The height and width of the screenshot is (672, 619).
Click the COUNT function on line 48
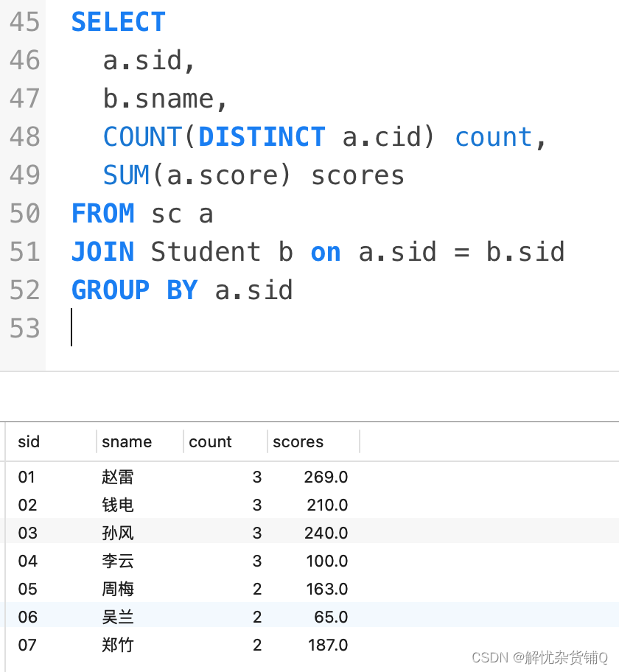(x=142, y=137)
